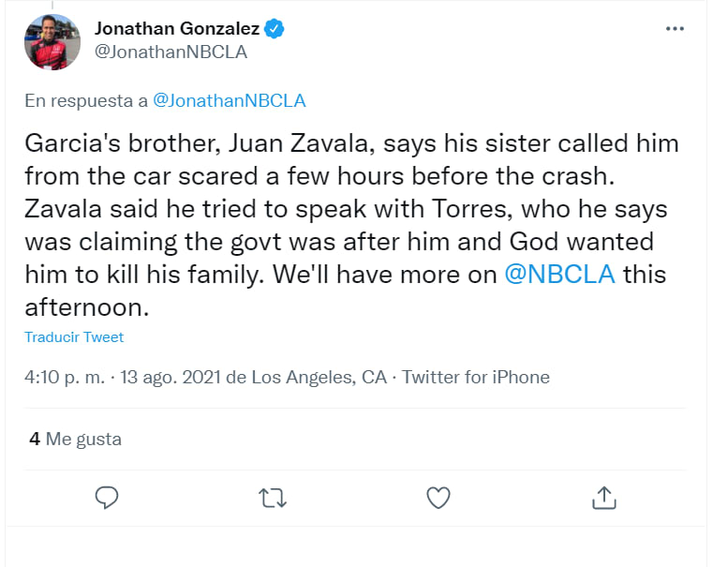Click Traducir Tweet to translate

pos(74,337)
